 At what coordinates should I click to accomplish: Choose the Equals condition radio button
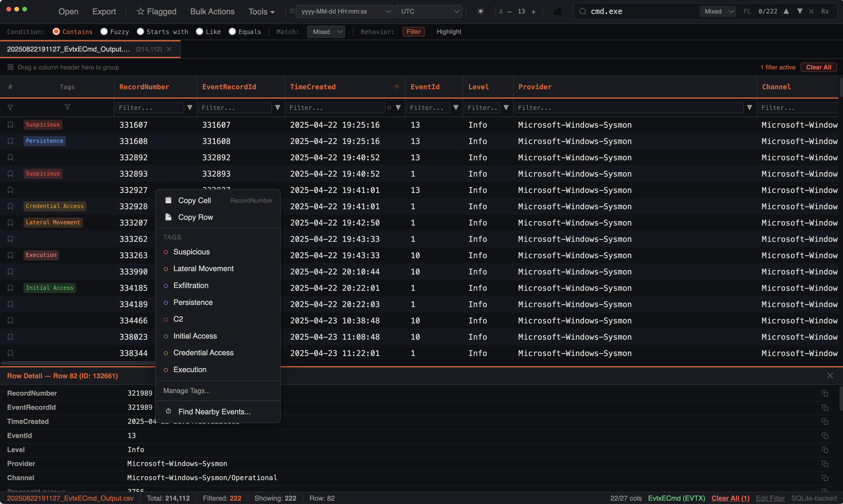click(232, 32)
